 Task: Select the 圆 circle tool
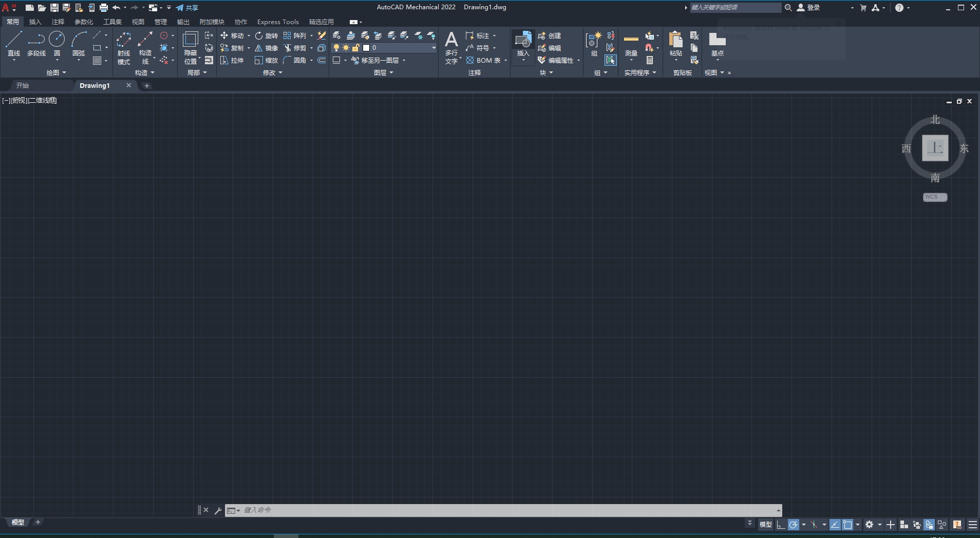(56, 44)
